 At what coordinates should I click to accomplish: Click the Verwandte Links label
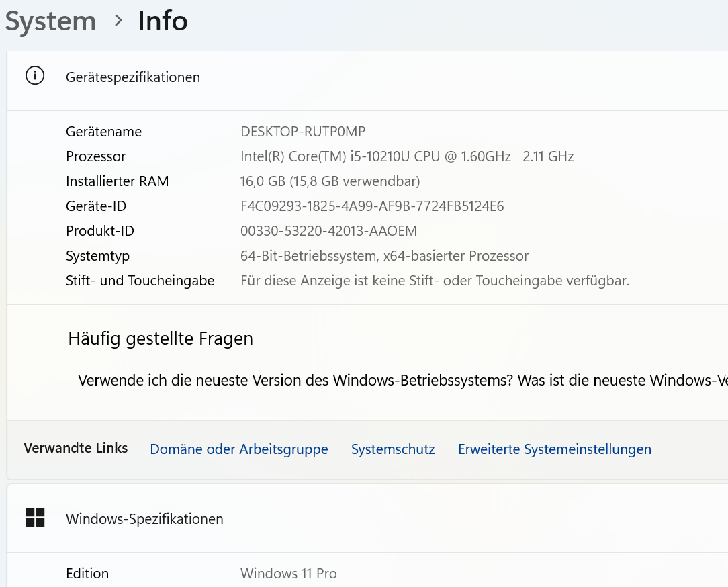coord(76,448)
